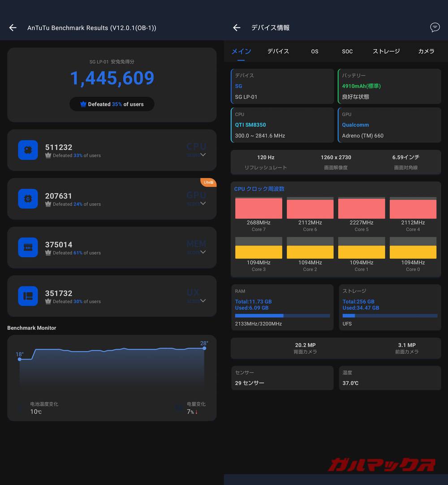The width and height of the screenshot is (448, 485).
Task: Tap the ストレージ usage progress bar
Action: click(390, 316)
